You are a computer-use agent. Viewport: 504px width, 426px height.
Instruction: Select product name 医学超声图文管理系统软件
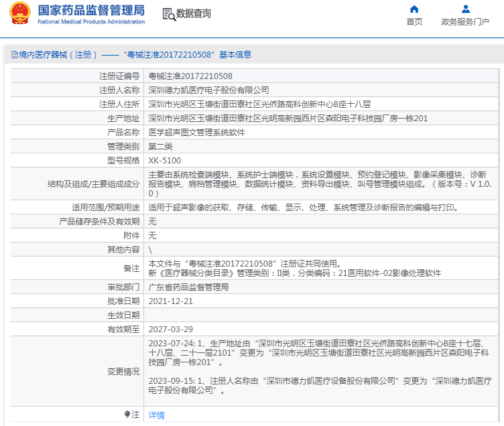point(197,133)
